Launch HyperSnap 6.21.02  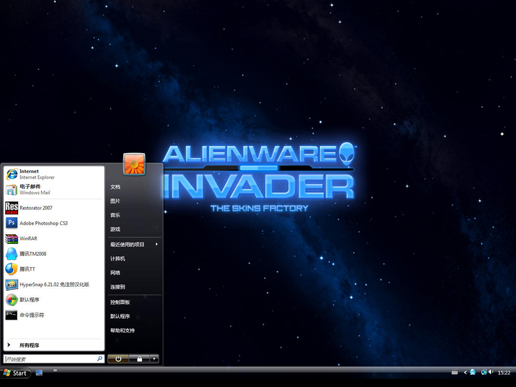click(x=53, y=284)
